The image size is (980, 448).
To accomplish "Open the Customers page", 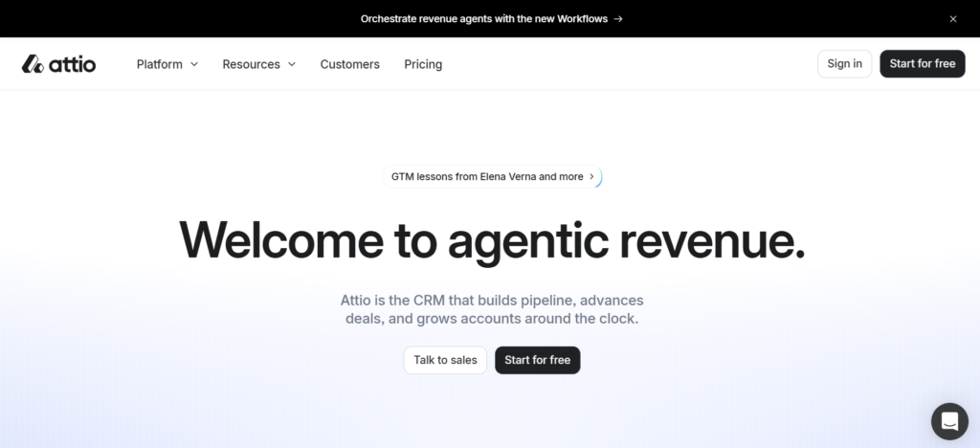I will click(x=349, y=64).
